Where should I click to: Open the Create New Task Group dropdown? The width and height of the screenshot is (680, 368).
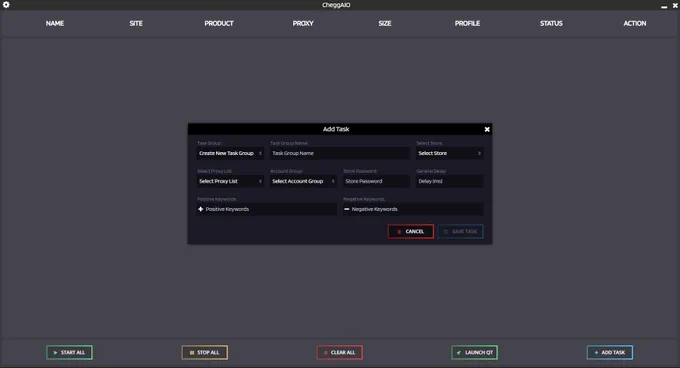tap(230, 153)
